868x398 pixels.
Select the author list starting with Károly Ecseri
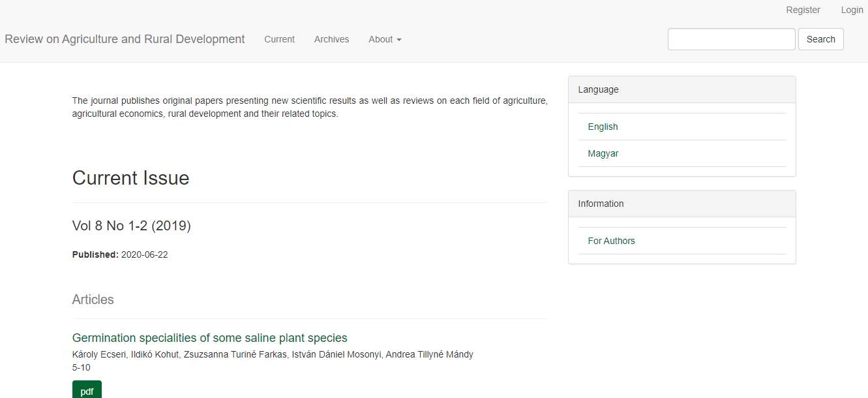(273, 354)
